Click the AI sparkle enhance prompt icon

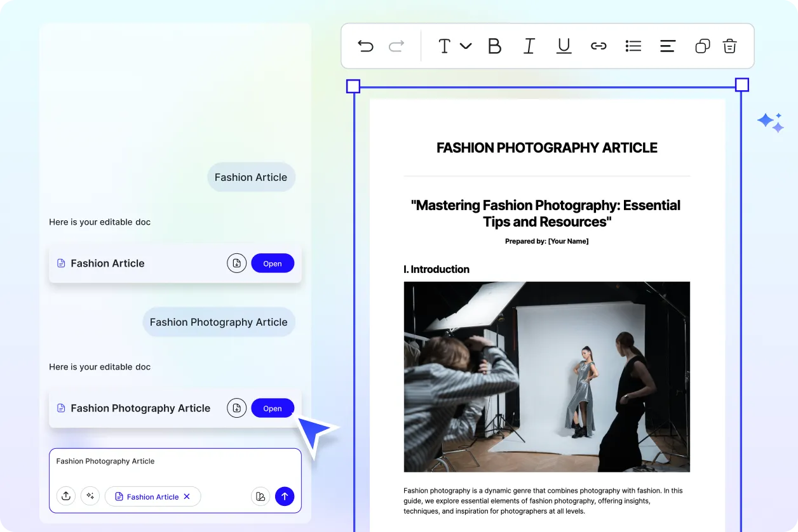[90, 496]
